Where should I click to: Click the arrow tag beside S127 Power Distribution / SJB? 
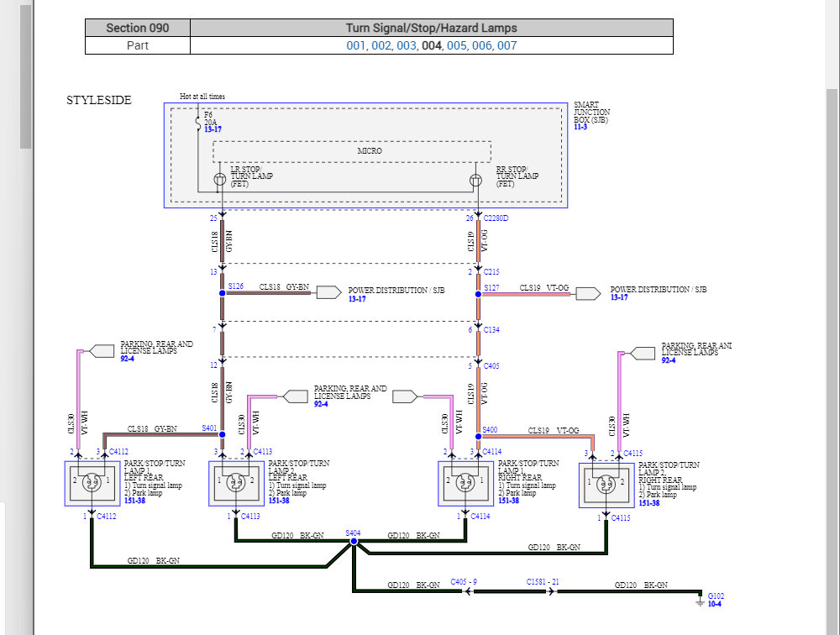tap(588, 294)
